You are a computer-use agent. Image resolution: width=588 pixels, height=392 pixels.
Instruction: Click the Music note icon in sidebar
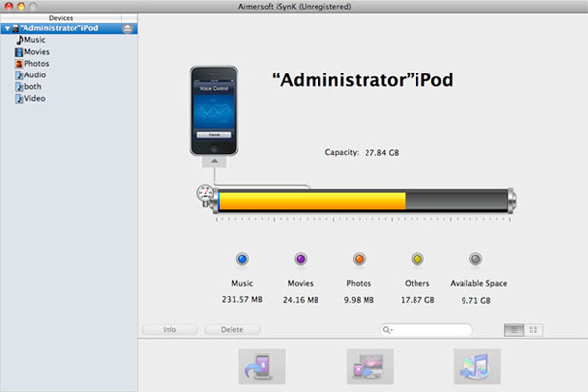pyautogui.click(x=20, y=40)
